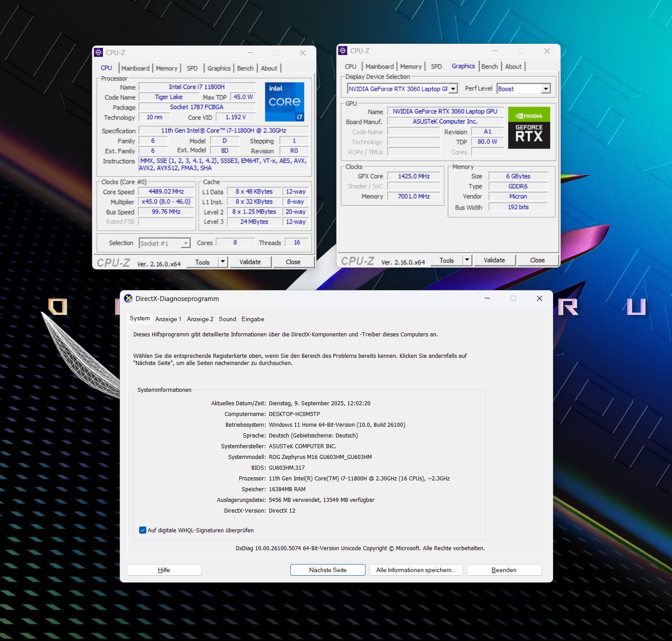Click the GPU Name field in the Graphics window

click(445, 111)
